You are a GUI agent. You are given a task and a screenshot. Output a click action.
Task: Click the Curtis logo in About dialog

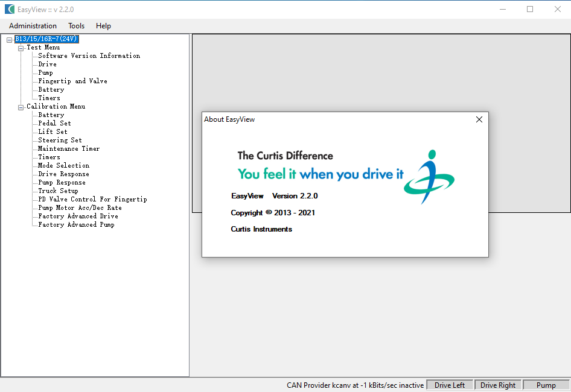coord(429,177)
